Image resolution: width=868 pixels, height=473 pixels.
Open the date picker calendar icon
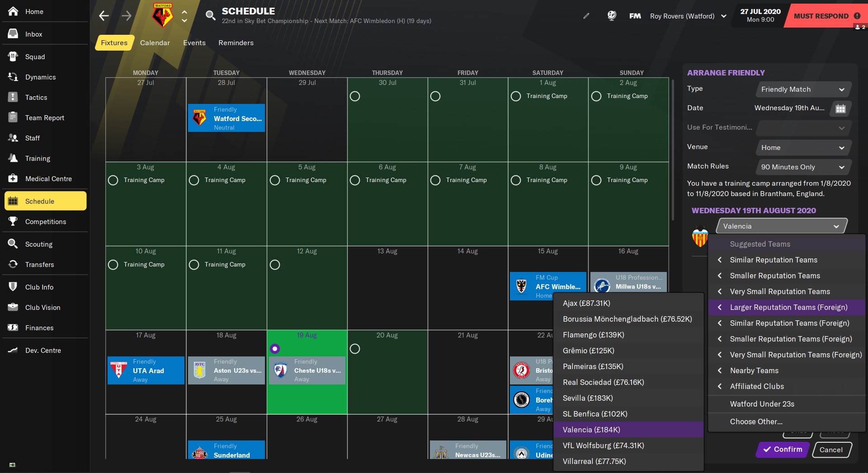point(840,108)
